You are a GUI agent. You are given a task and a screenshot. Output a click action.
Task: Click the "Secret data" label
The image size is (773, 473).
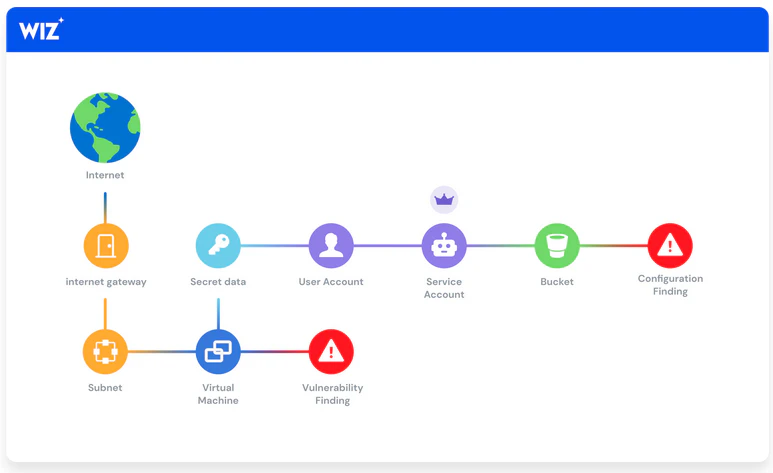pyautogui.click(x=218, y=282)
